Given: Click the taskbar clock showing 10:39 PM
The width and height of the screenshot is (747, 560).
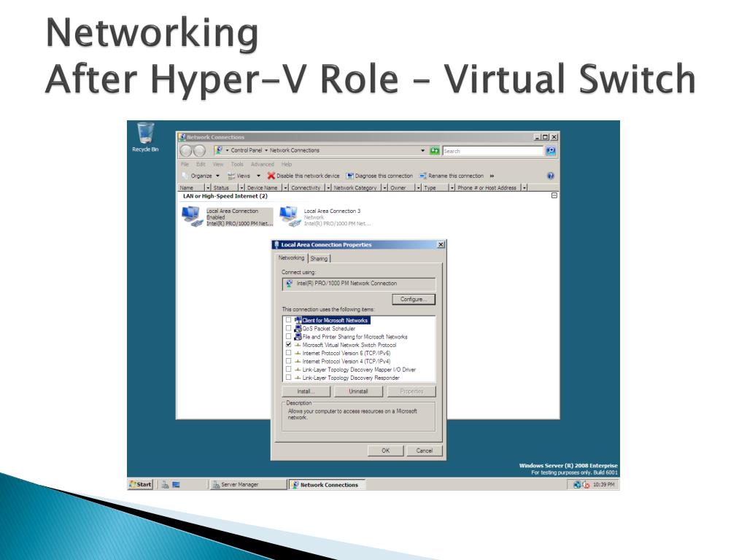Looking at the screenshot, I should tap(603, 485).
